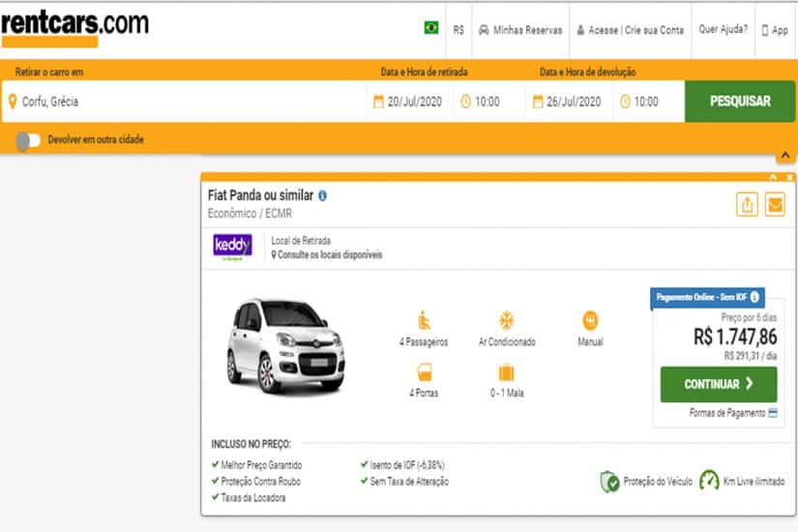Close the Fiat Panda card
Screen dimensions: 798x532
(x=789, y=177)
